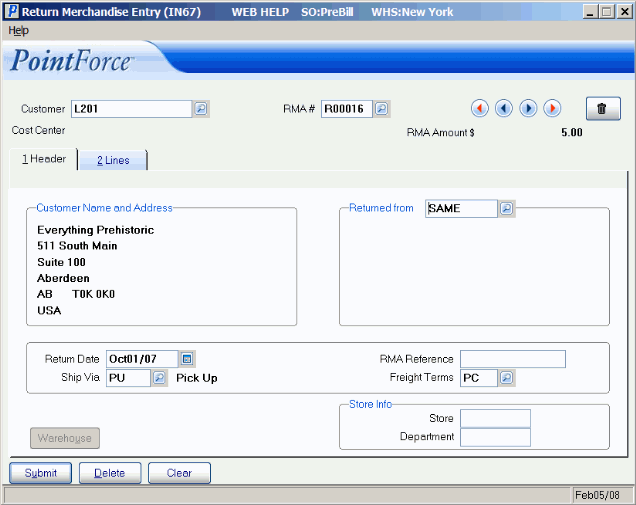Close the Return Merchandise Entry window
Screen dimensions: 636x505
[x=625, y=12]
